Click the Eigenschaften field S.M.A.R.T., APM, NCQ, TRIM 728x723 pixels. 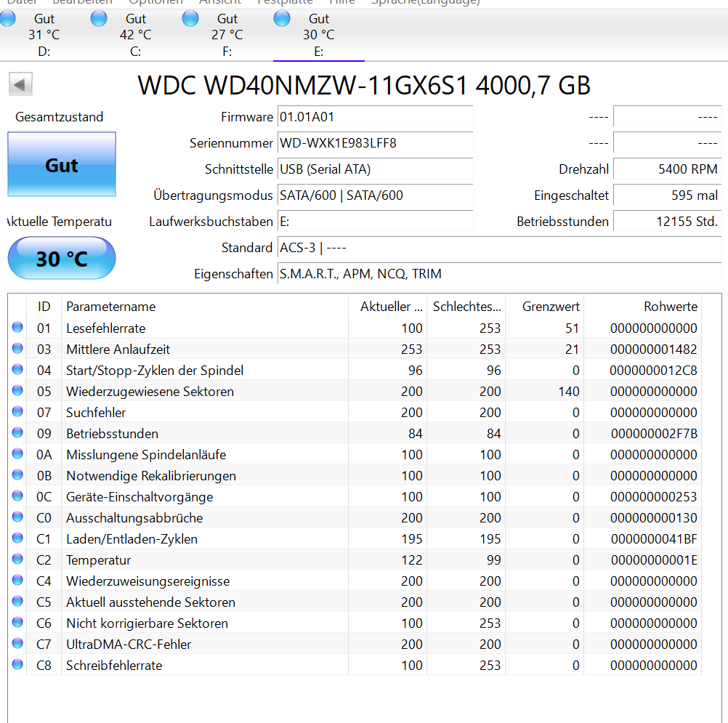tap(500, 273)
